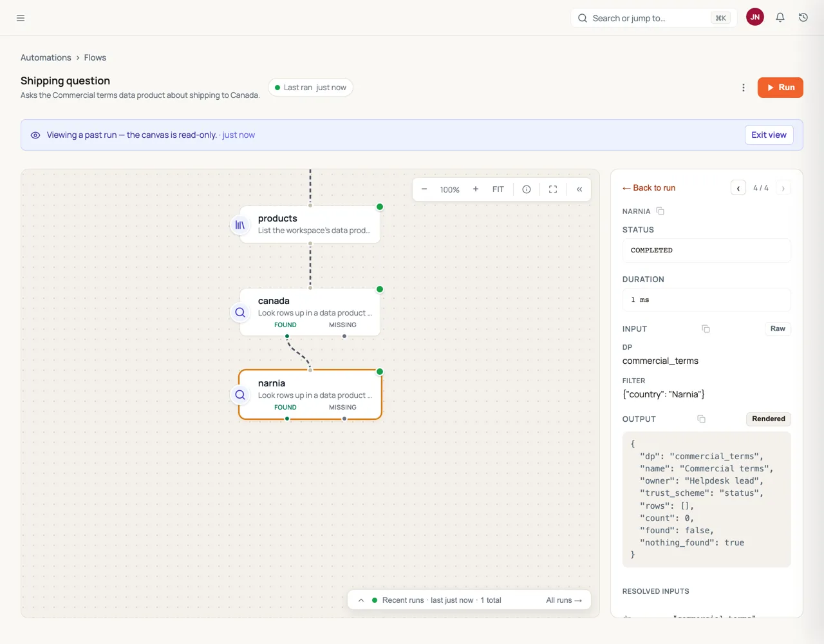Select the products node
The image size is (824, 644).
click(x=310, y=225)
